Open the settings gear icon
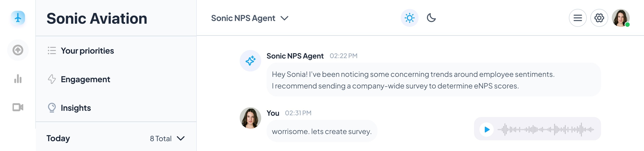The image size is (644, 151). pyautogui.click(x=599, y=18)
